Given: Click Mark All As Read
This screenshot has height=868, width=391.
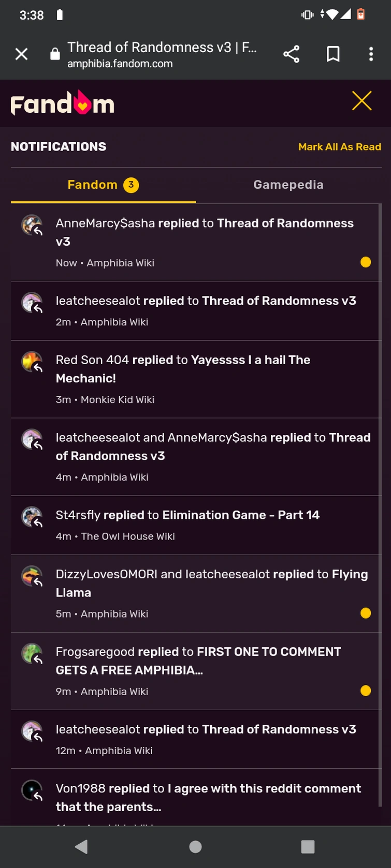Looking at the screenshot, I should coord(339,147).
